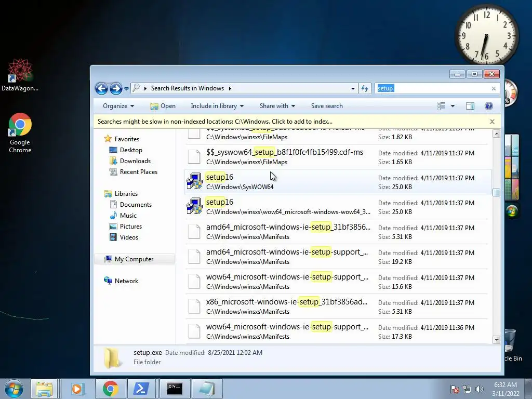Select $$_syswow64_setup_b8f1f0fc4fb15499.cdf-ms file

tap(337, 157)
